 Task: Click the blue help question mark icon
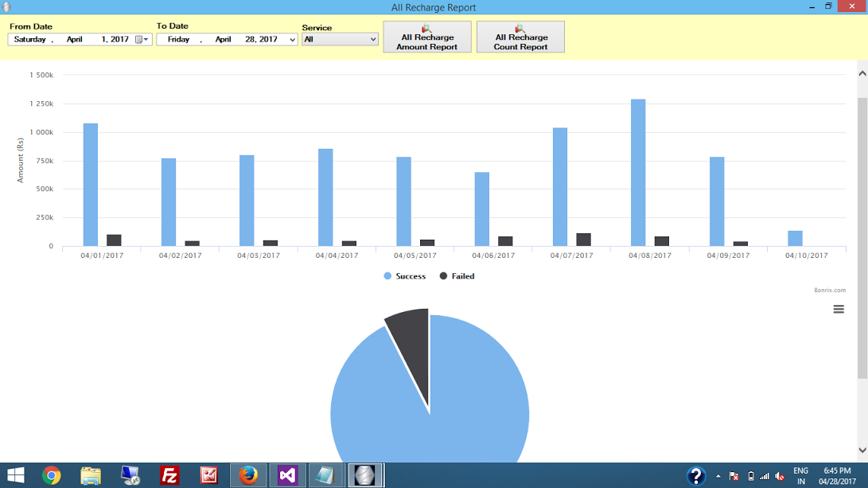pos(695,476)
